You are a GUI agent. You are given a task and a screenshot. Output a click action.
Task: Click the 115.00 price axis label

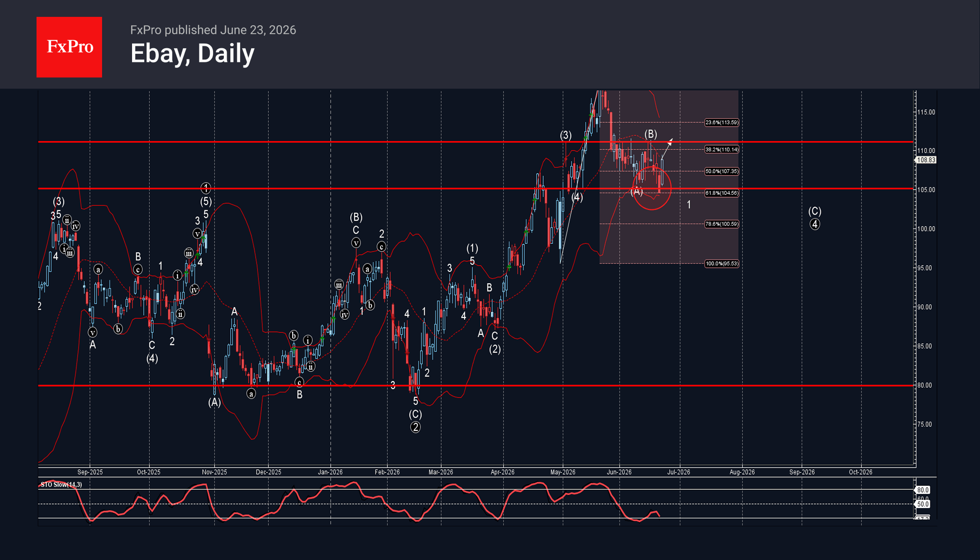coord(926,112)
